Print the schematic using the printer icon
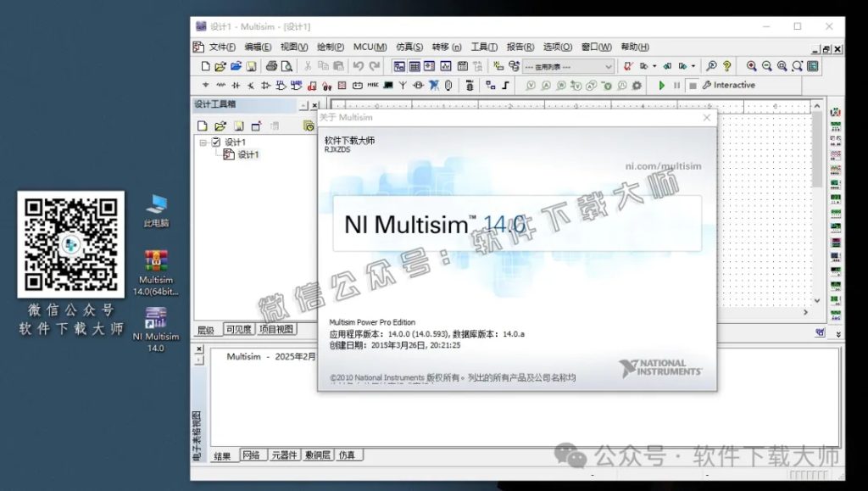868x491 pixels. pyautogui.click(x=271, y=65)
